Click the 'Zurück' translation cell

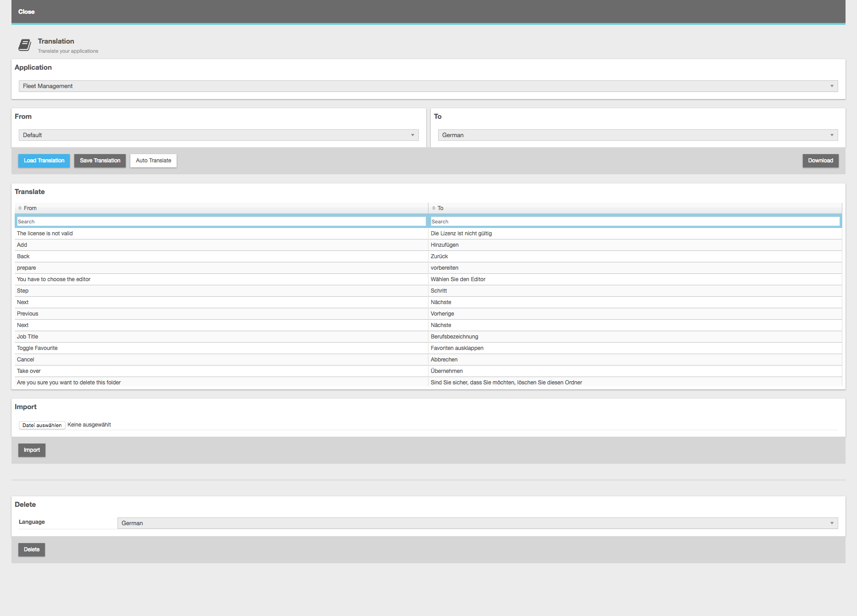pyautogui.click(x=635, y=256)
